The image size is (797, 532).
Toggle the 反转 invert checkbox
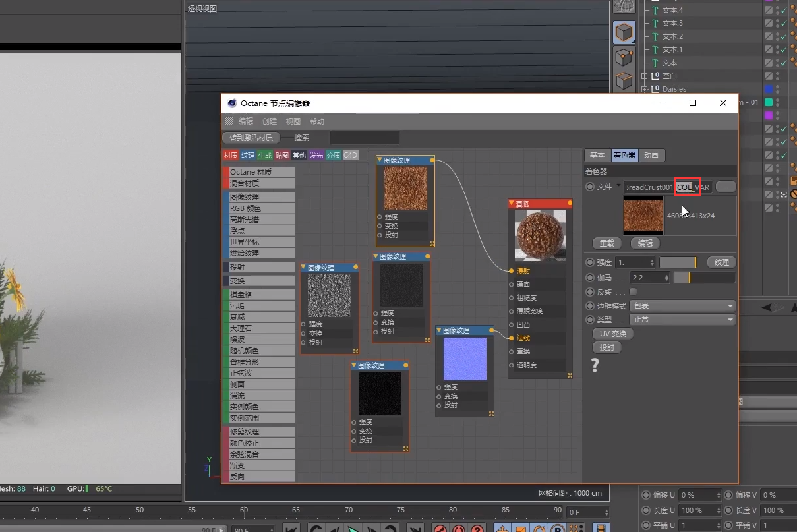[634, 291]
